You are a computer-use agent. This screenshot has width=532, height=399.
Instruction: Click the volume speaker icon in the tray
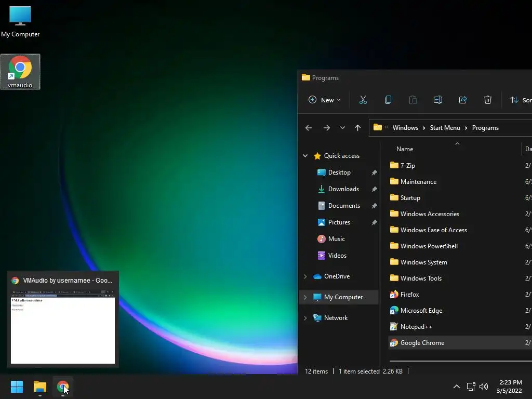tap(484, 387)
